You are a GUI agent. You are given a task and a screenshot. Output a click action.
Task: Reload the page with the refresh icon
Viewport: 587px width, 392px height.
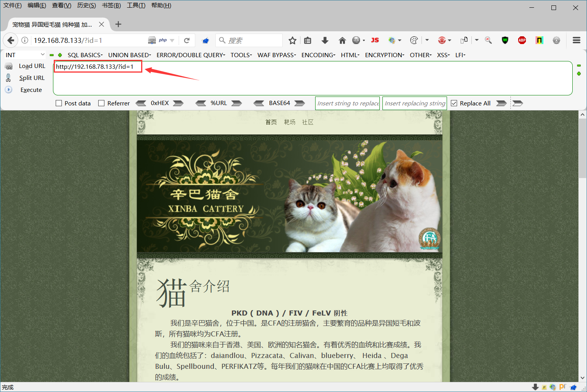(x=187, y=40)
